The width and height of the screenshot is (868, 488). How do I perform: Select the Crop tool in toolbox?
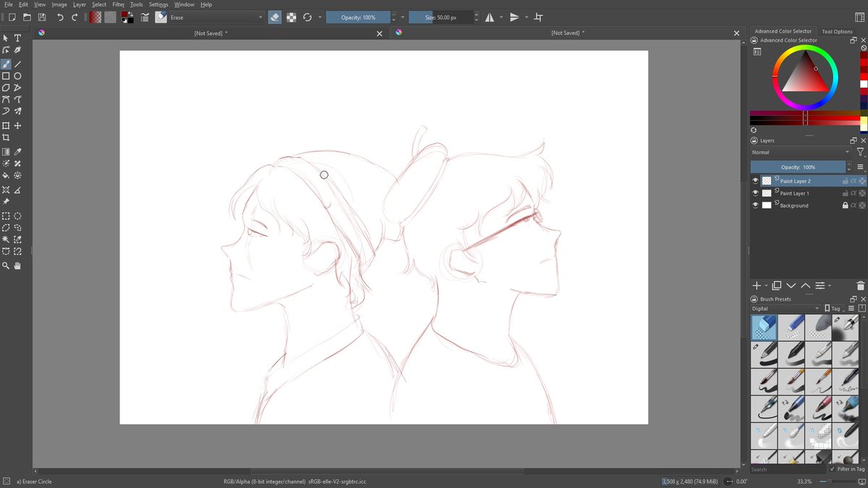[6, 137]
